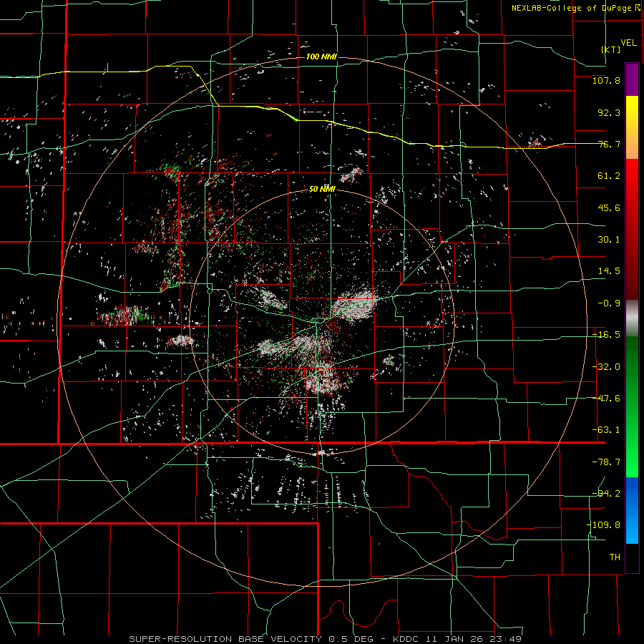Click the 92.3 velocity scale value

(609, 112)
